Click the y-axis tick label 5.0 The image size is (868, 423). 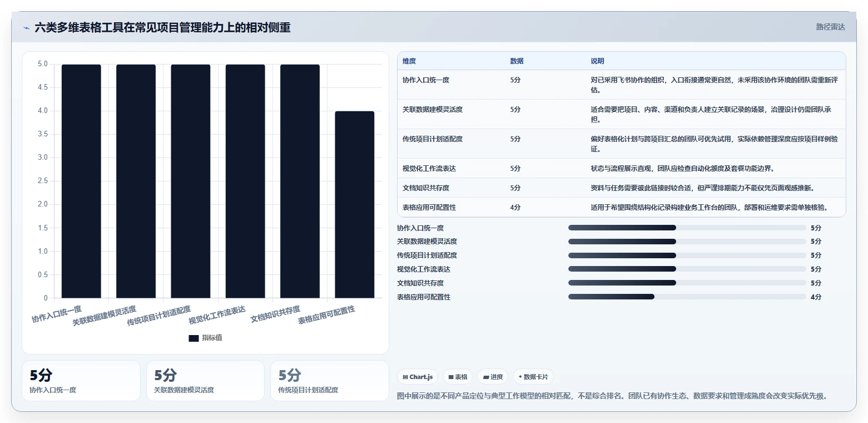[x=42, y=64]
